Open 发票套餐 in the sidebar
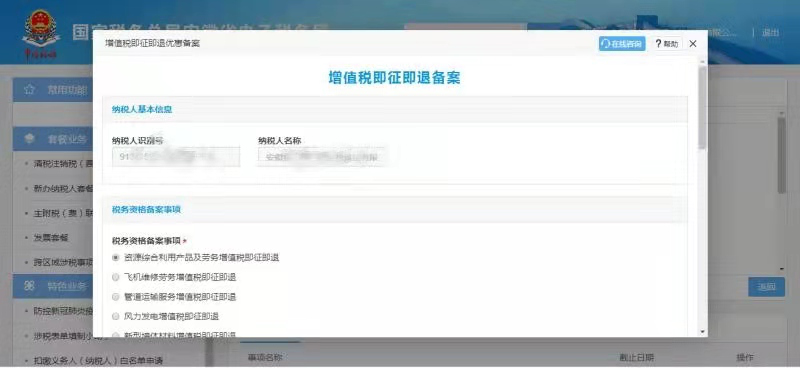 (x=51, y=238)
